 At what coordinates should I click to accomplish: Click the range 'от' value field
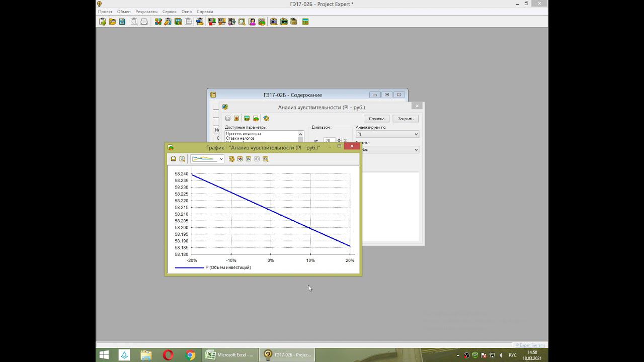330,141
